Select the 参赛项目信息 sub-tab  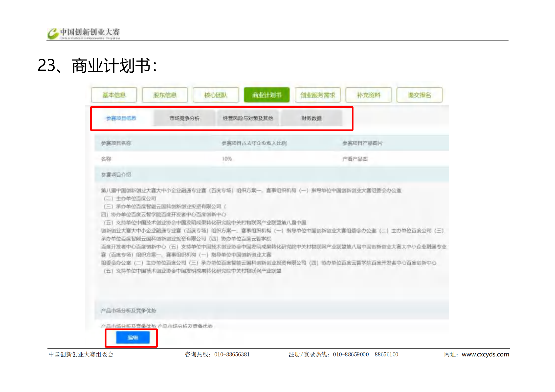tap(121, 118)
